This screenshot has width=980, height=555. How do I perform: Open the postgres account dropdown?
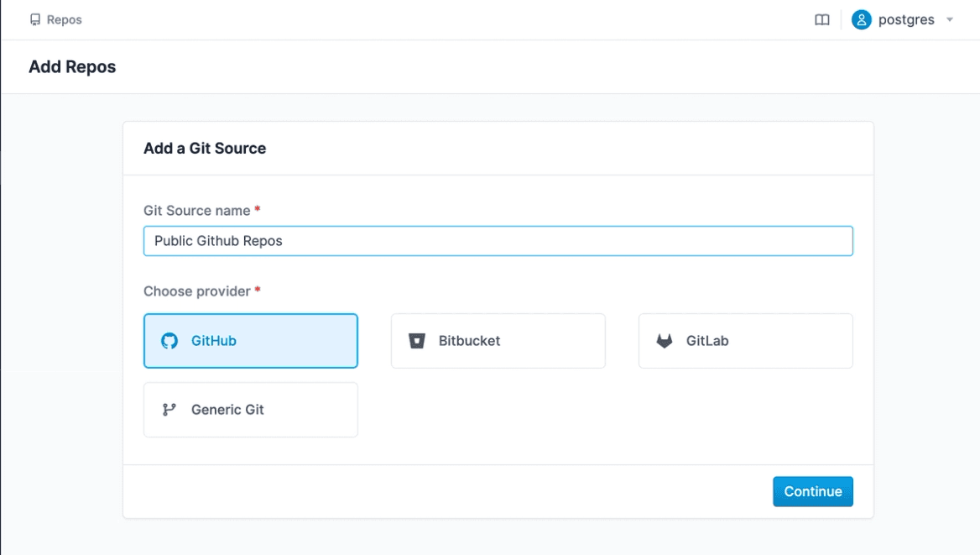coord(951,18)
